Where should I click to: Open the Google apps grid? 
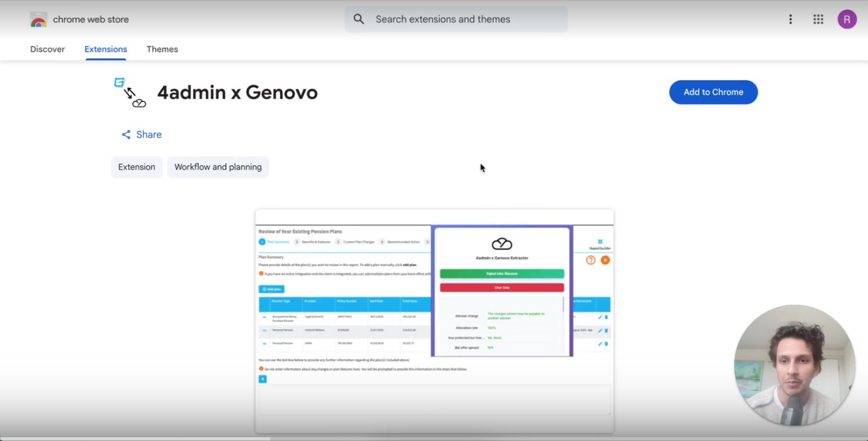pos(818,20)
